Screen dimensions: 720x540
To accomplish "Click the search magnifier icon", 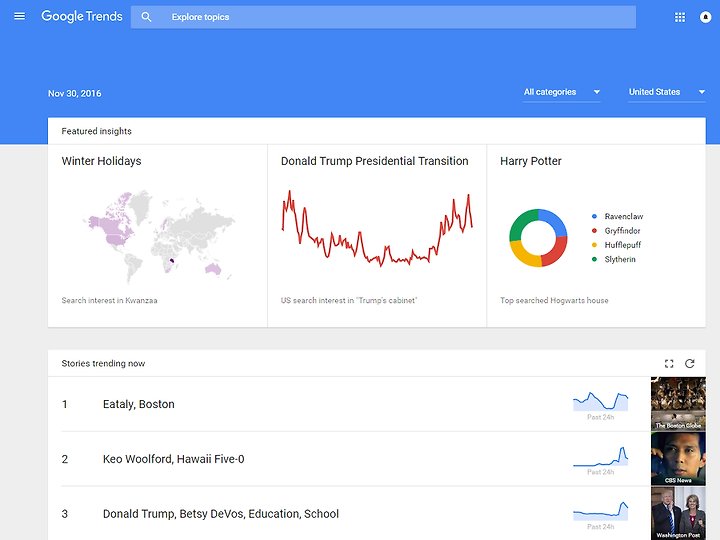I will (146, 17).
